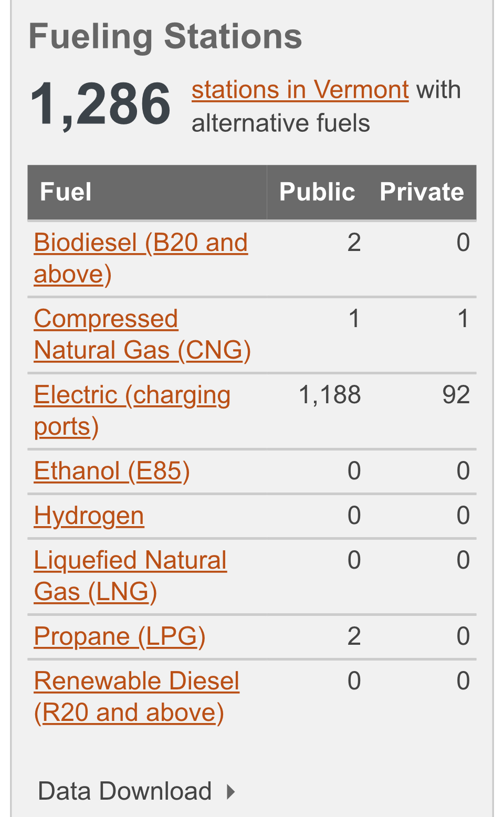Click the Private column header
Image resolution: width=504 pixels, height=817 pixels.
tap(422, 192)
